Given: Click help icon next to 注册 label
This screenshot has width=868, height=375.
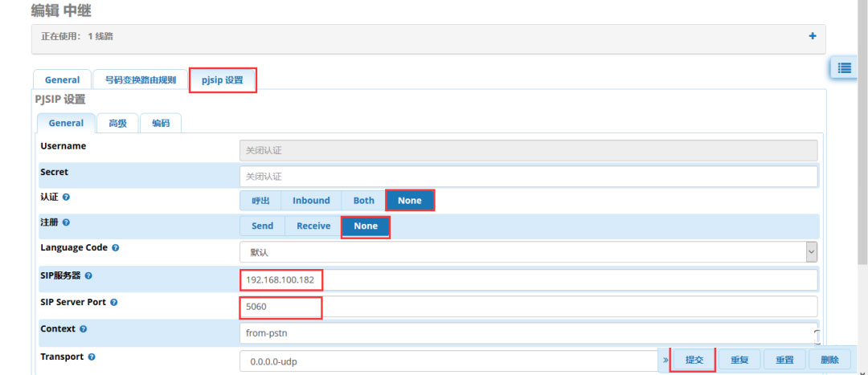Looking at the screenshot, I should (66, 222).
